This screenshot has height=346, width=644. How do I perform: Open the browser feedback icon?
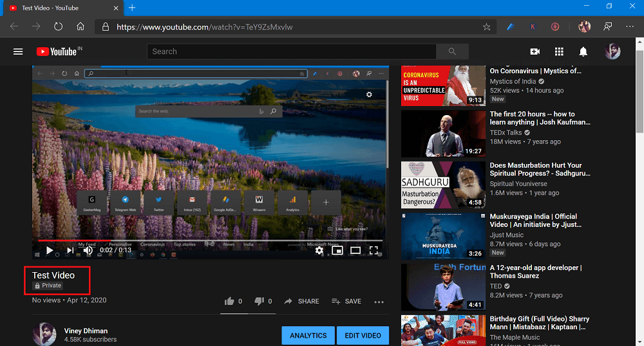(x=607, y=27)
